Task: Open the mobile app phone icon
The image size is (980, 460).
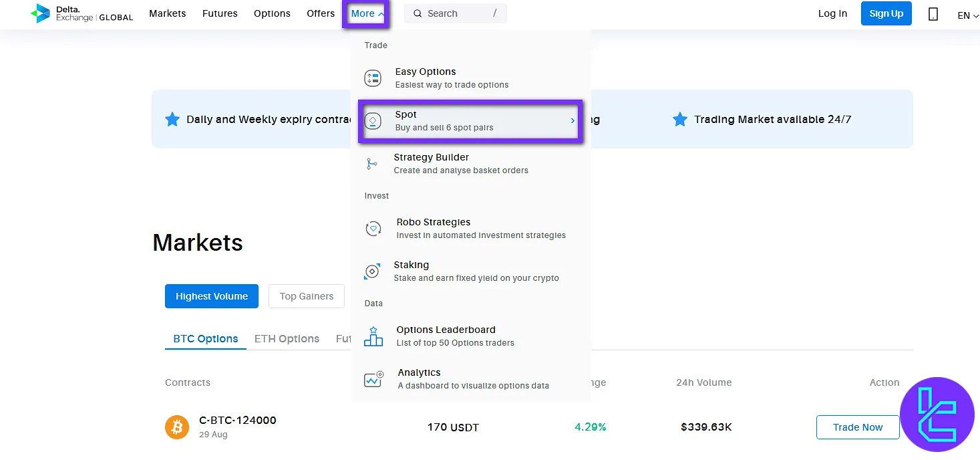Action: click(x=933, y=14)
